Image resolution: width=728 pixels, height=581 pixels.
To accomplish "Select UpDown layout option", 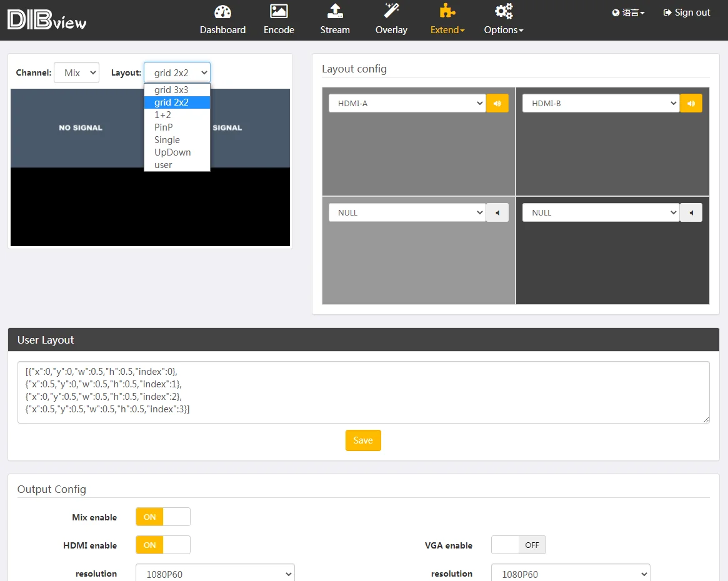I will [x=177, y=152].
